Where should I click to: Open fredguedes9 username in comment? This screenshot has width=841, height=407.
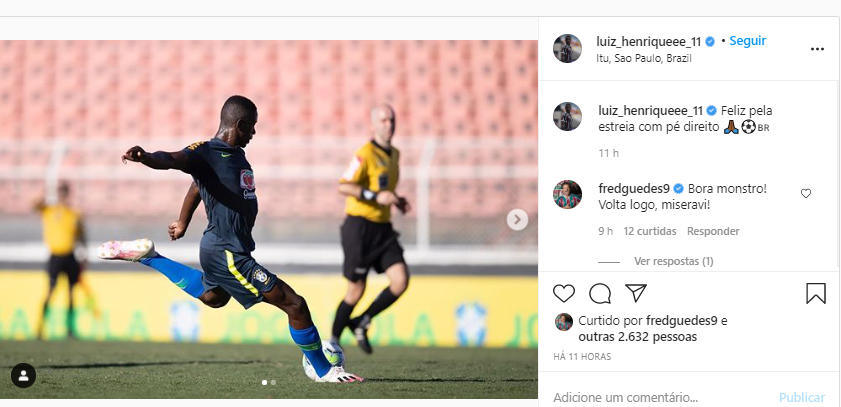(x=634, y=189)
